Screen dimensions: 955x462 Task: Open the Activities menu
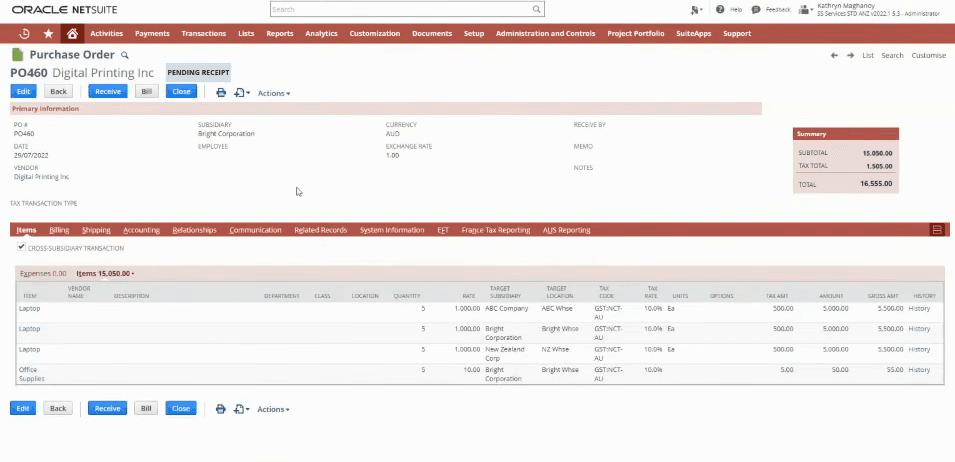tap(107, 33)
